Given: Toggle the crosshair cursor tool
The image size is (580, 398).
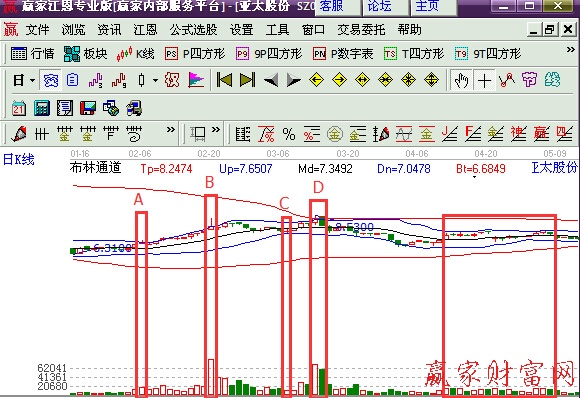Looking at the screenshot, I should coord(484,80).
